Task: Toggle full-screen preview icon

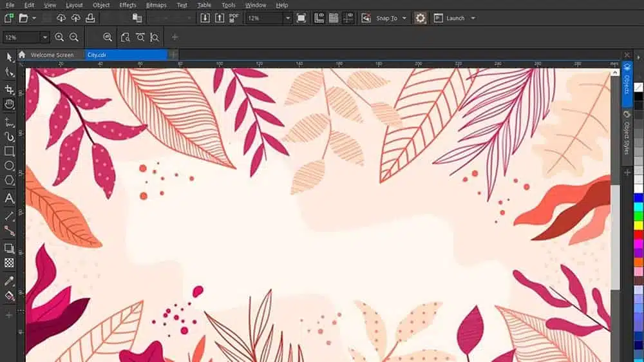Action: click(301, 18)
